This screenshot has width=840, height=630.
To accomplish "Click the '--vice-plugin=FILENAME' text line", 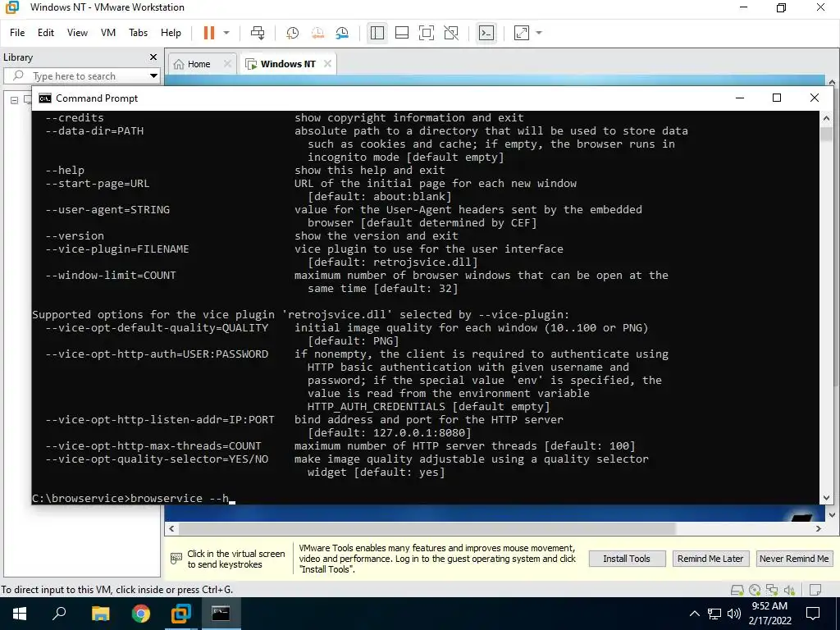I will (x=116, y=249).
